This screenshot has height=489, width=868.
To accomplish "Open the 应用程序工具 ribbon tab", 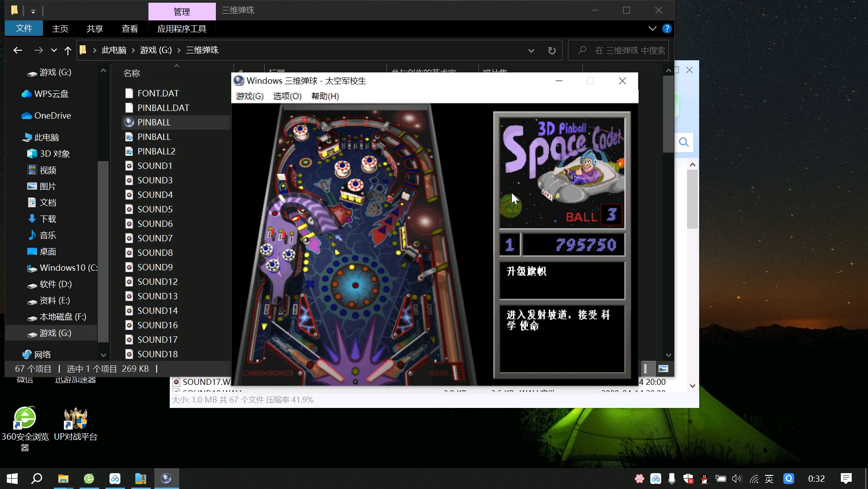I will pyautogui.click(x=181, y=29).
